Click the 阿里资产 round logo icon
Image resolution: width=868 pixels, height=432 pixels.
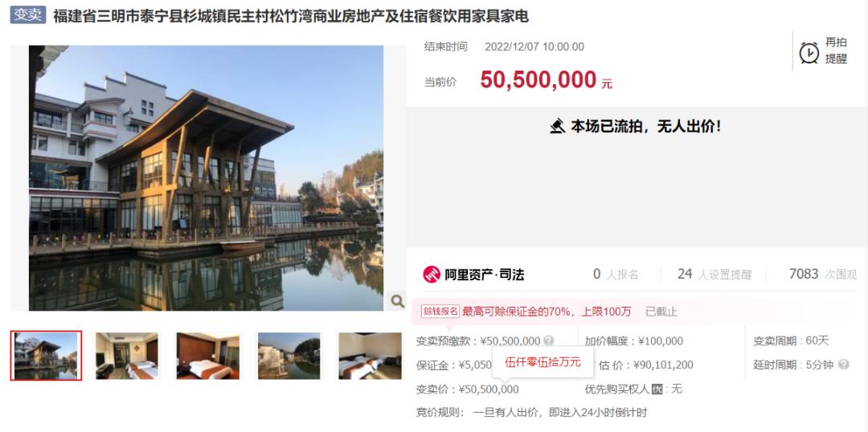coord(432,274)
